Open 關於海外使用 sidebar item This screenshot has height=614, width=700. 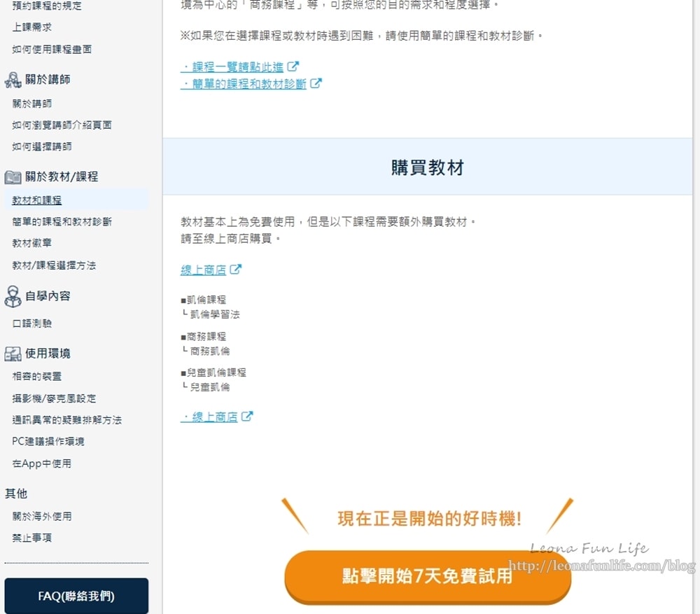[x=41, y=517]
